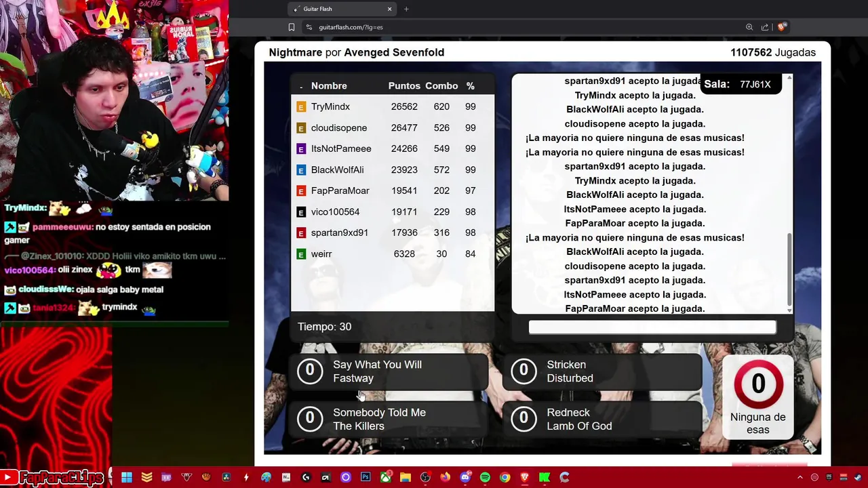Click the green difficulty icon beside weirr
Screen dimensions: 868x488
302,254
